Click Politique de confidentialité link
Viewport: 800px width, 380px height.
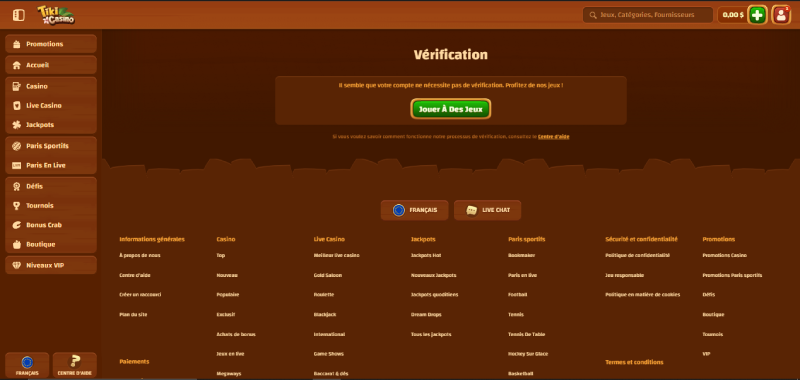point(637,255)
